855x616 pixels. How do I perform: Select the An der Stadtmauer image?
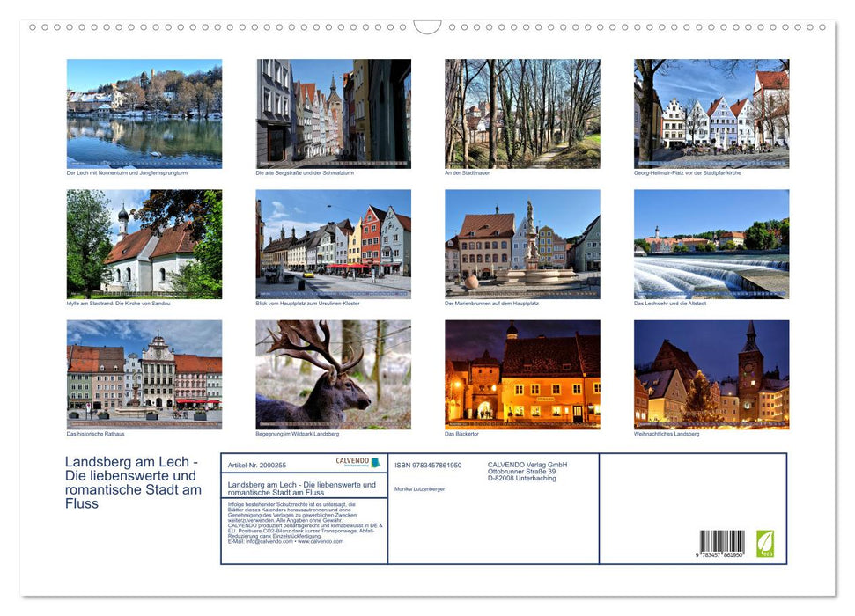pos(522,112)
